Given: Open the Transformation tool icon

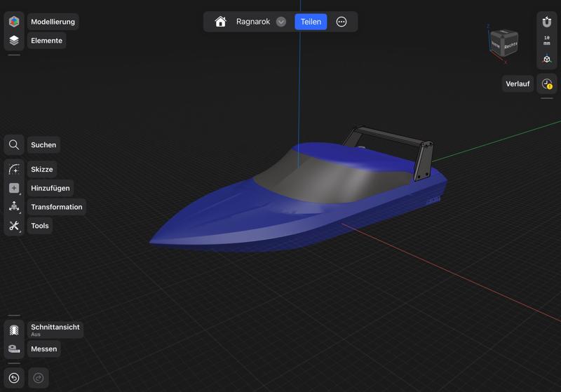Looking at the screenshot, I should [14, 207].
